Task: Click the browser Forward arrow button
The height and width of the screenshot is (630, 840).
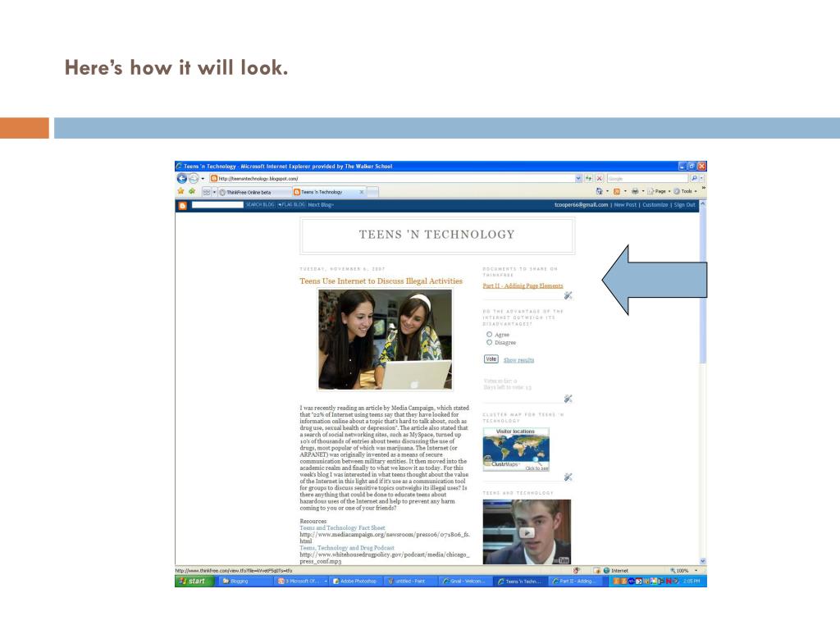Action: 194,178
